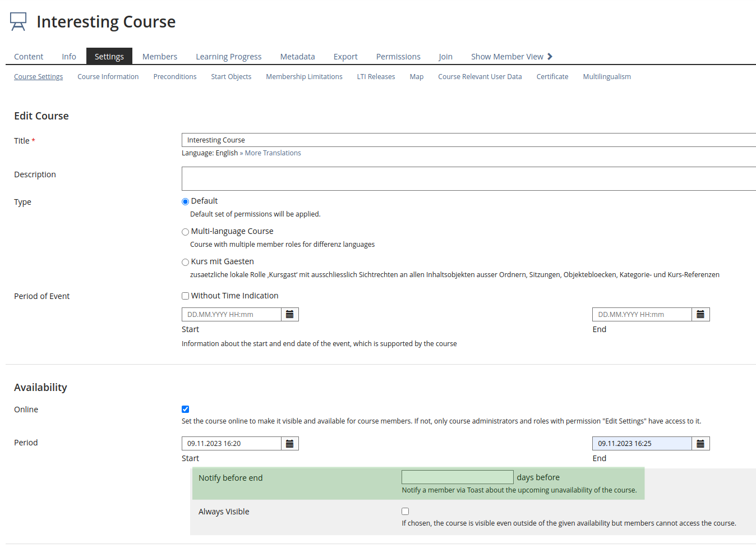
Task: Tick the Always Visible checkbox
Action: pyautogui.click(x=405, y=512)
